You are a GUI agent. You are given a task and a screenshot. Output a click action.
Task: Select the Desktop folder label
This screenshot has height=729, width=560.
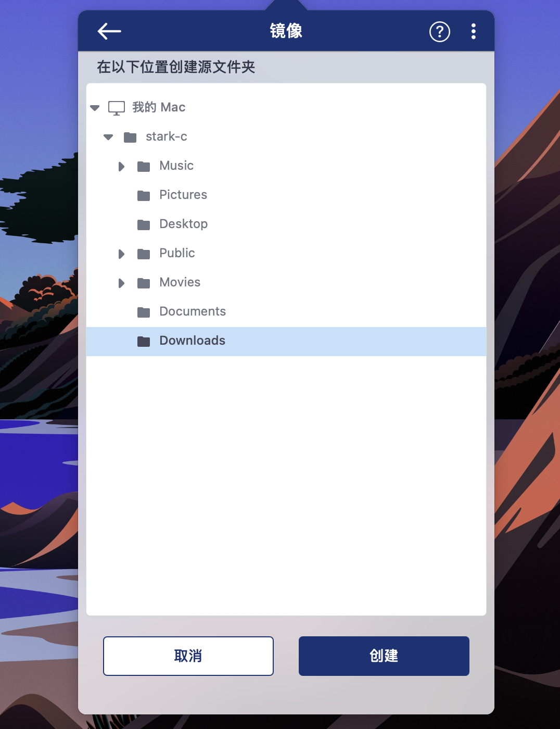(184, 224)
